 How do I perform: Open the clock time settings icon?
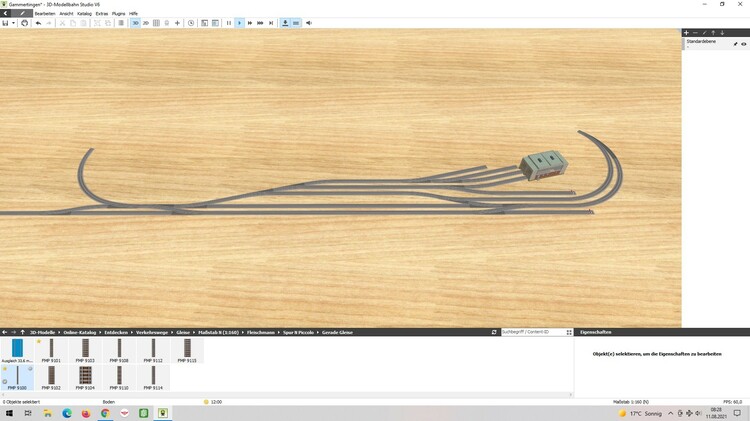click(191, 23)
